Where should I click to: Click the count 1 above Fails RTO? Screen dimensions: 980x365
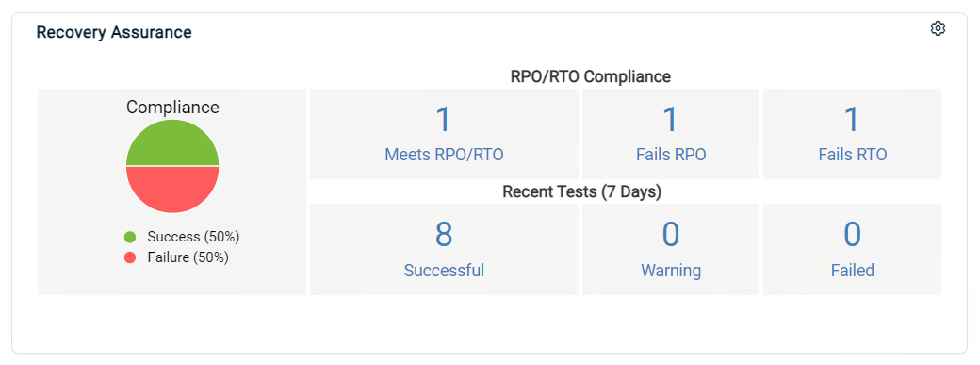click(x=852, y=119)
